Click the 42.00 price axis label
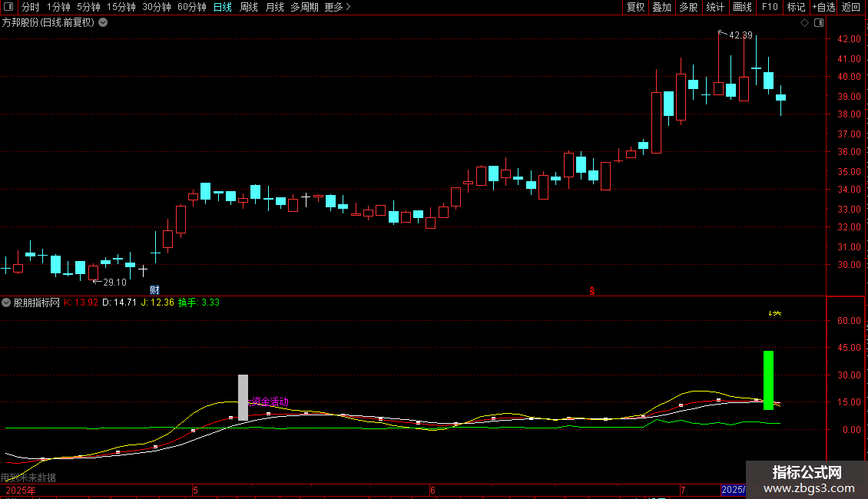 849,38
